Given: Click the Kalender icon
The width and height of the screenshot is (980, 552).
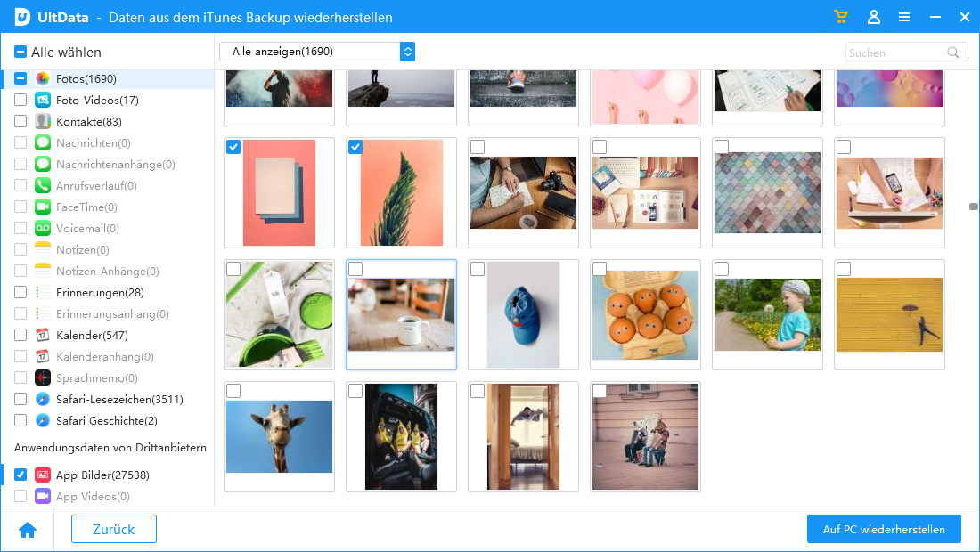Looking at the screenshot, I should [43, 336].
